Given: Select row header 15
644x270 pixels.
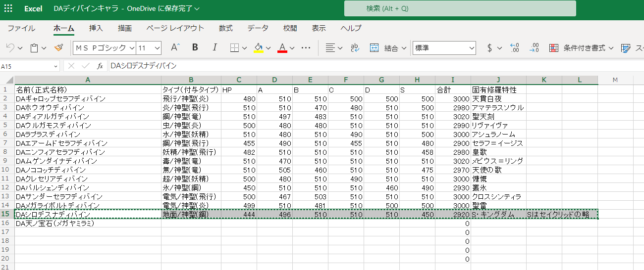Looking at the screenshot, I should [x=7, y=215].
